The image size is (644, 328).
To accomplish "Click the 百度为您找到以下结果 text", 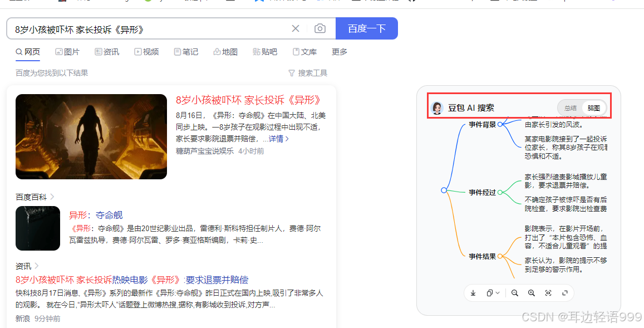I will [52, 73].
